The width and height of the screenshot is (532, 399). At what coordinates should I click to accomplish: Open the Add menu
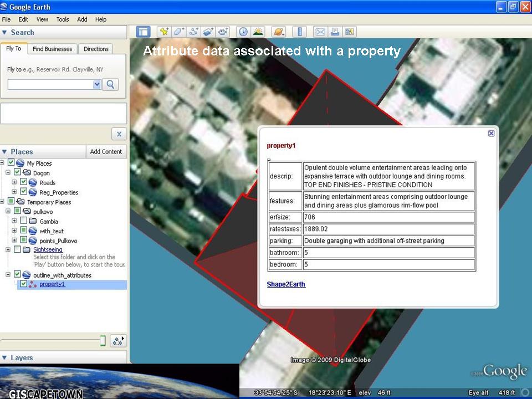[x=82, y=19]
